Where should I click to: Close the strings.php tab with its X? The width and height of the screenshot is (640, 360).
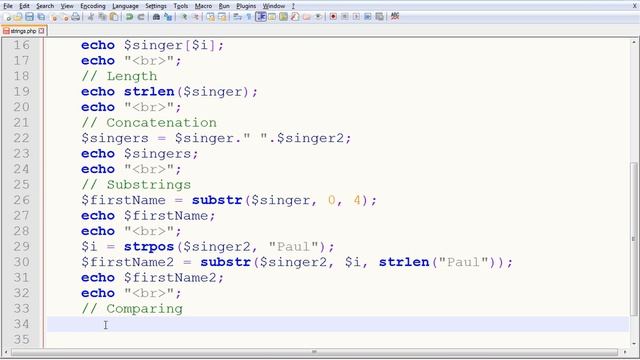pos(41,31)
